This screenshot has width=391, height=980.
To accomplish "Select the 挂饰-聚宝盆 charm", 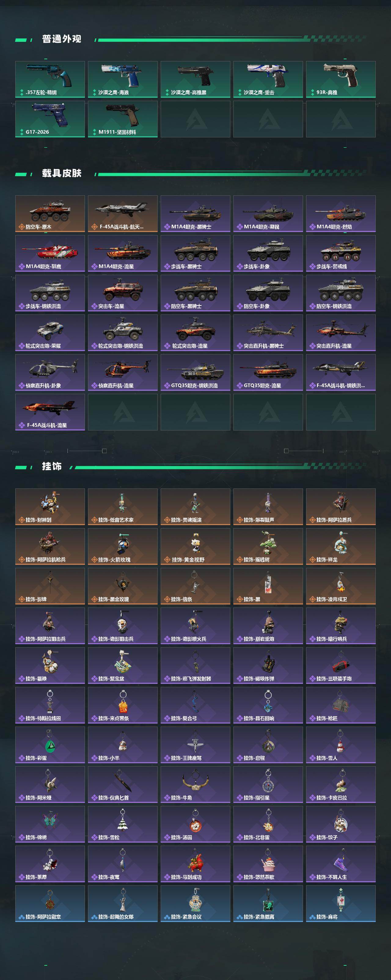I will click(x=122, y=665).
